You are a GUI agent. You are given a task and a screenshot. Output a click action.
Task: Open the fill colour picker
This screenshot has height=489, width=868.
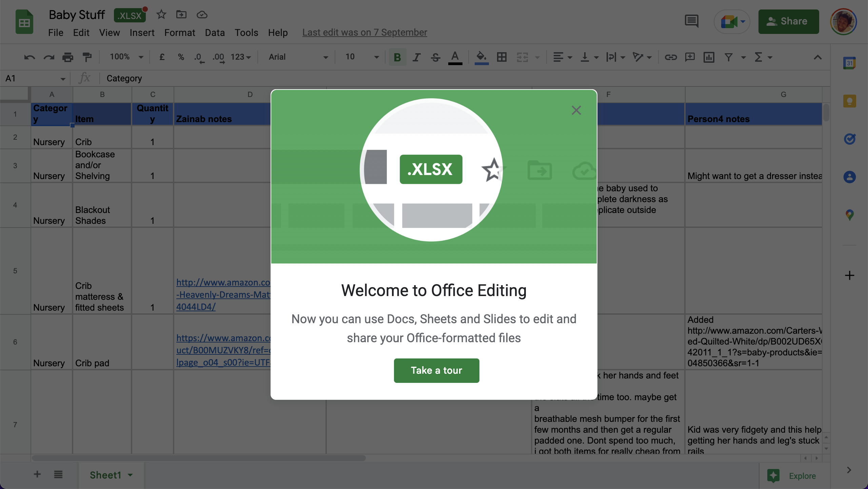[481, 57]
